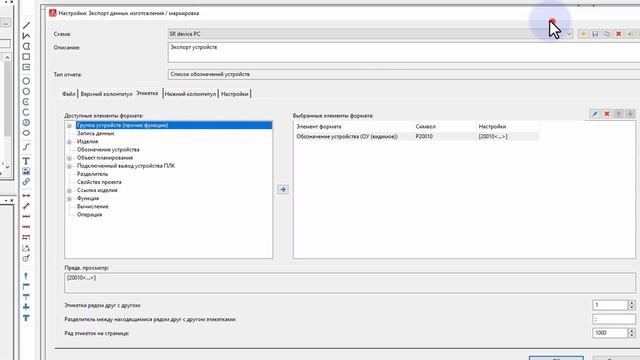
Task: Select row Обозначение устройства (ОУ (видимое))
Action: (x=416, y=136)
